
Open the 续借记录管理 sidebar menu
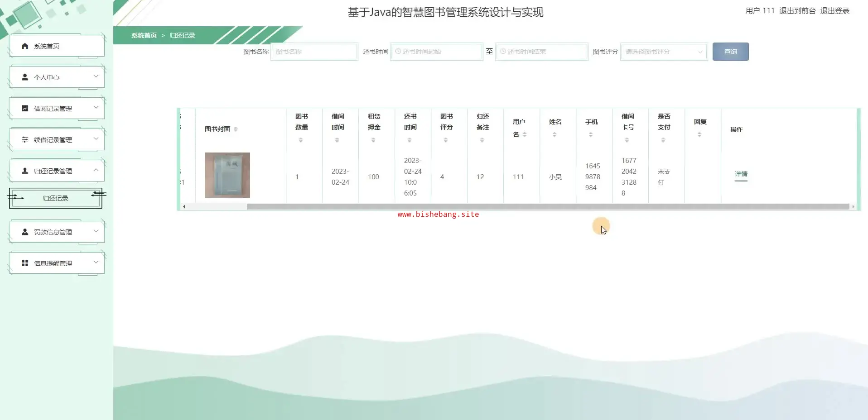point(57,140)
